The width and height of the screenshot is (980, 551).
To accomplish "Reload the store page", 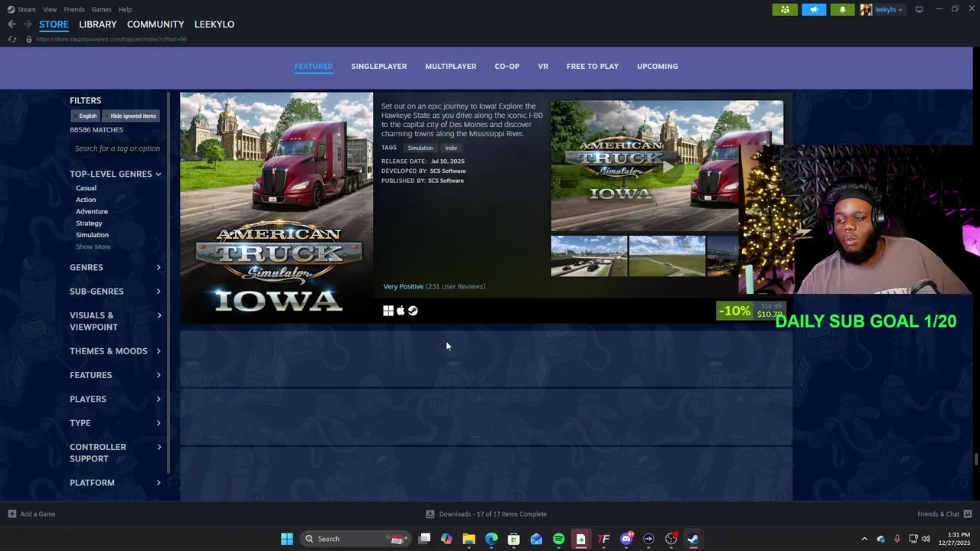I will coord(11,39).
